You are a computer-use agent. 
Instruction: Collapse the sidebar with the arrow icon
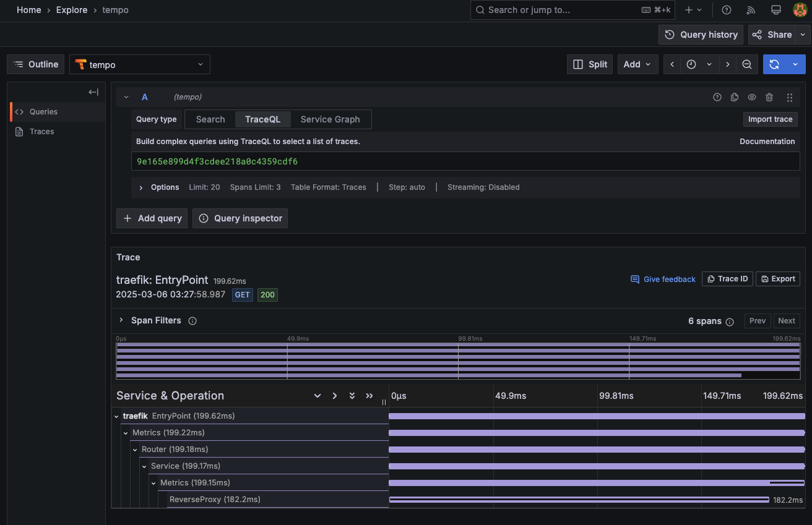coord(93,92)
